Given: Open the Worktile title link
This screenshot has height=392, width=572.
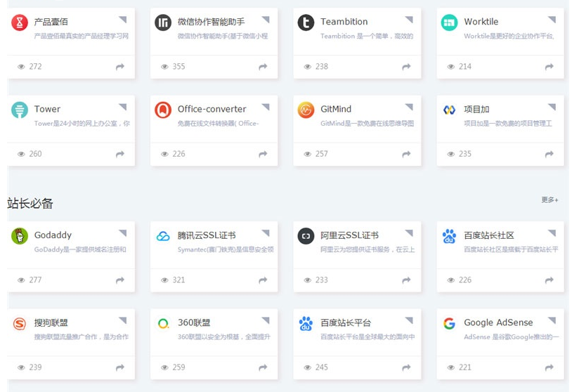Looking at the screenshot, I should [x=481, y=22].
